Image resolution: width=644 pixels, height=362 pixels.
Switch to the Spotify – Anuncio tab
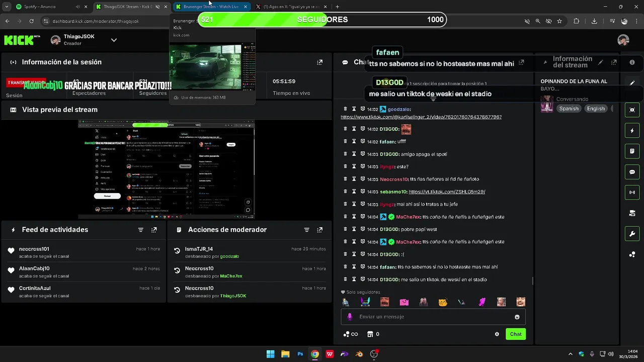[x=50, y=7]
